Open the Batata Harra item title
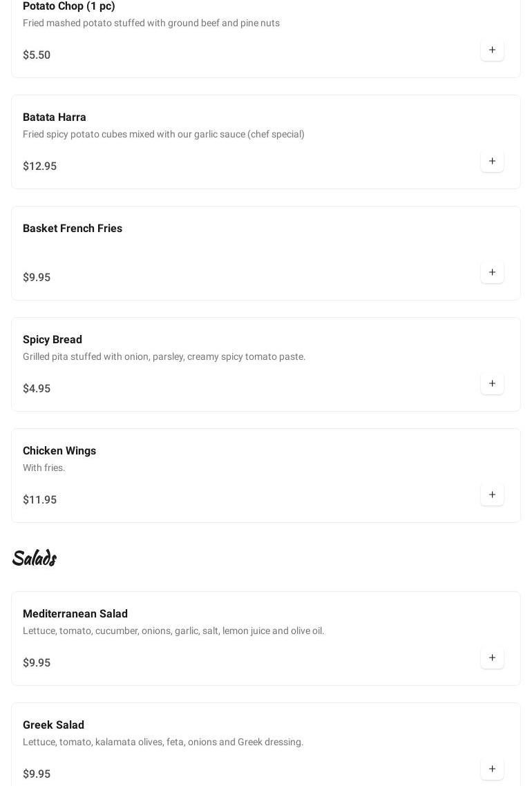The width and height of the screenshot is (532, 786). click(x=55, y=117)
